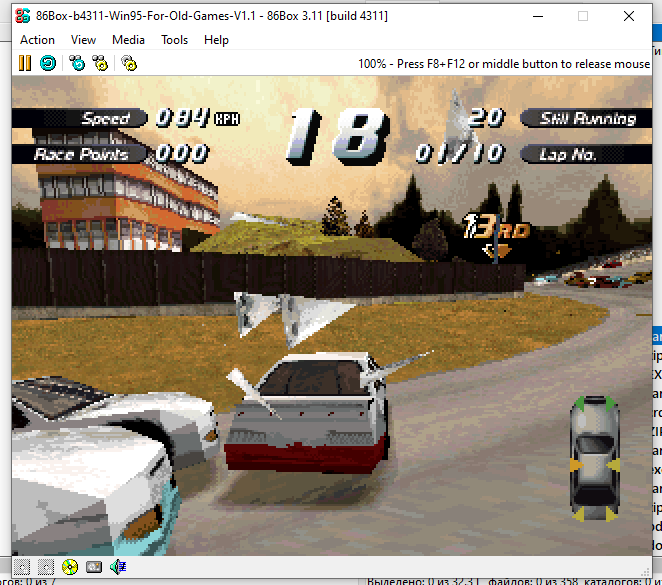
Task: Open the Help menu
Action: click(216, 40)
